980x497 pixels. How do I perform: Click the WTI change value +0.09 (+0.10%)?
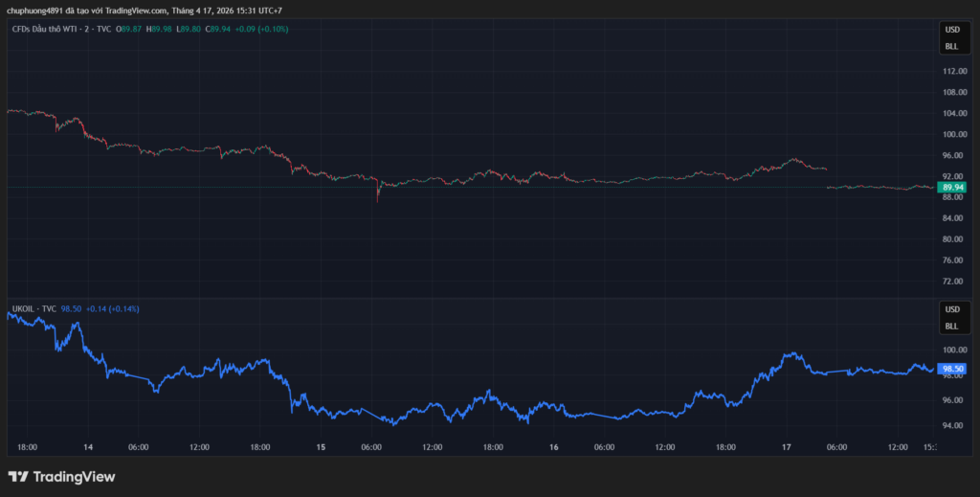(x=261, y=29)
